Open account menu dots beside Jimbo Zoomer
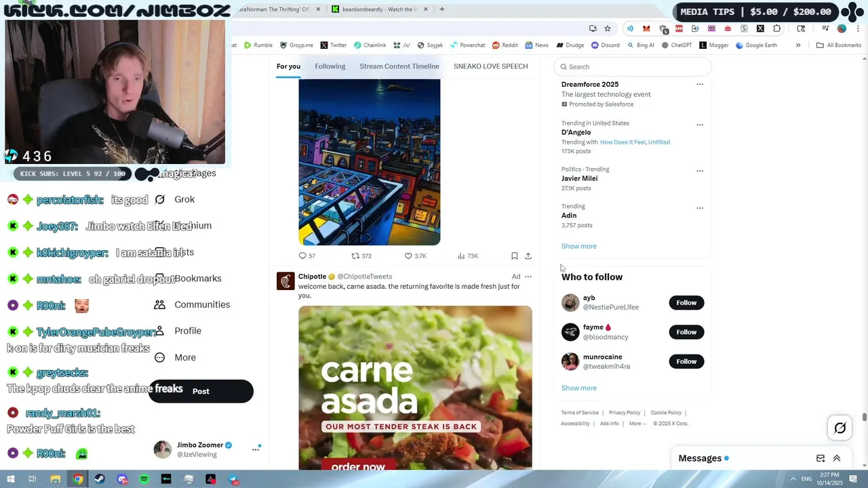 (256, 449)
